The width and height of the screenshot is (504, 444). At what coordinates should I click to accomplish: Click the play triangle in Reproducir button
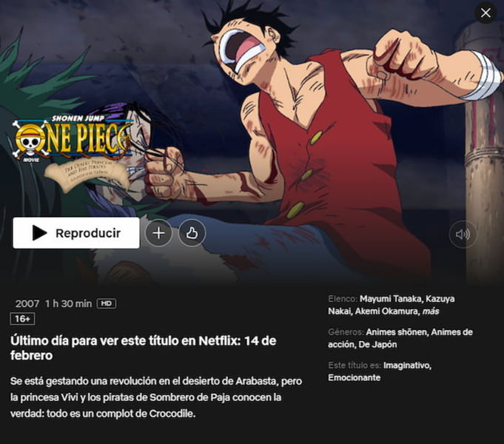39,233
